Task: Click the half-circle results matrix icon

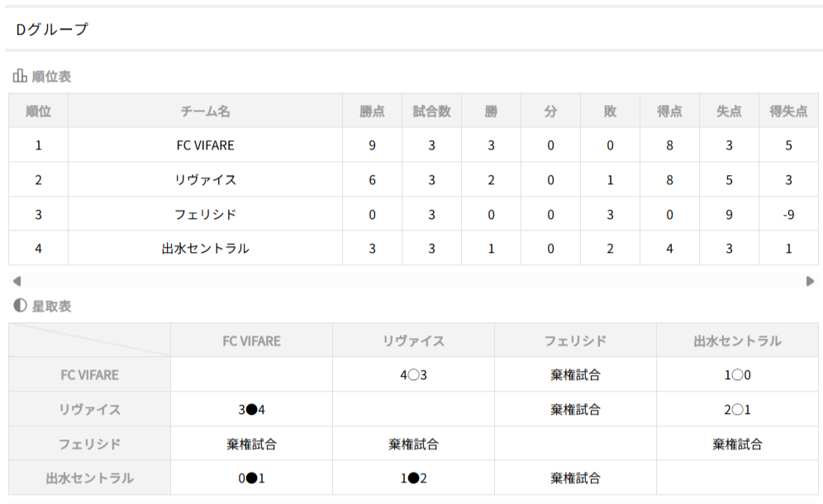Action: [x=20, y=306]
